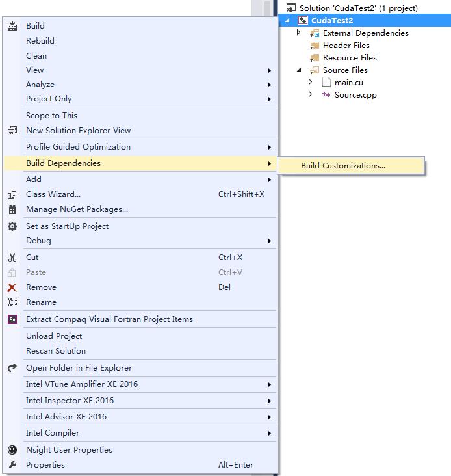The height and width of the screenshot is (476, 451).
Task: Collapse the CudaTest2 project node
Action: [x=287, y=21]
